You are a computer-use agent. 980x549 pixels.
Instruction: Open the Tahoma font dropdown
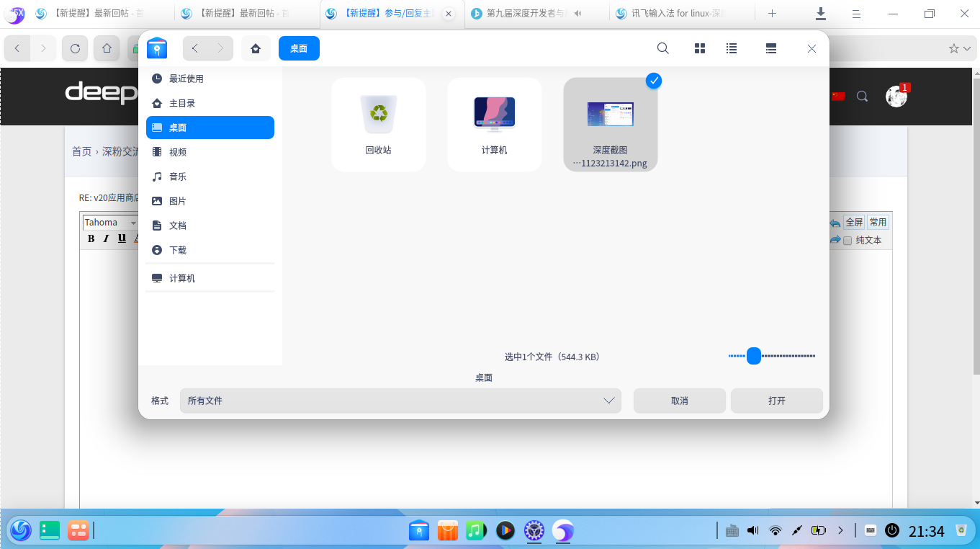110,223
